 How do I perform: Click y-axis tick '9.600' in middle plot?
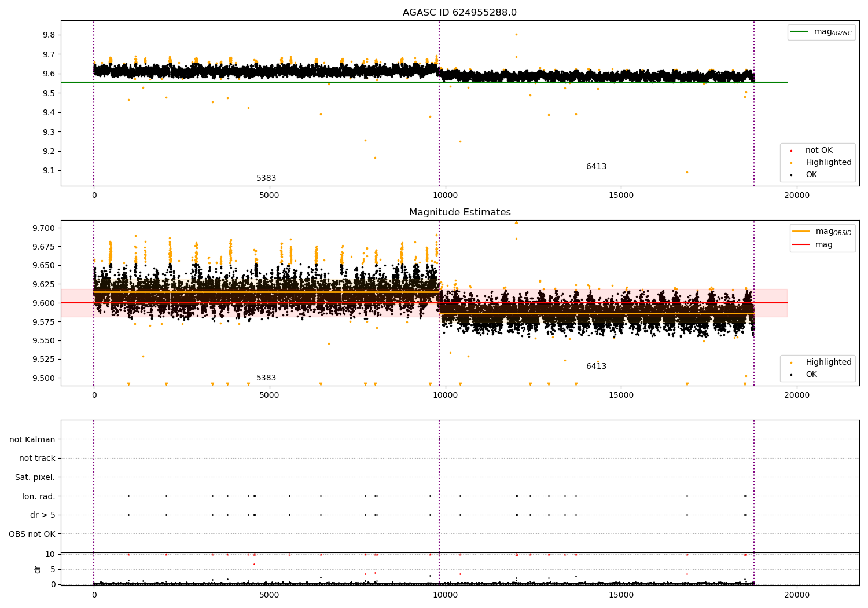point(45,303)
